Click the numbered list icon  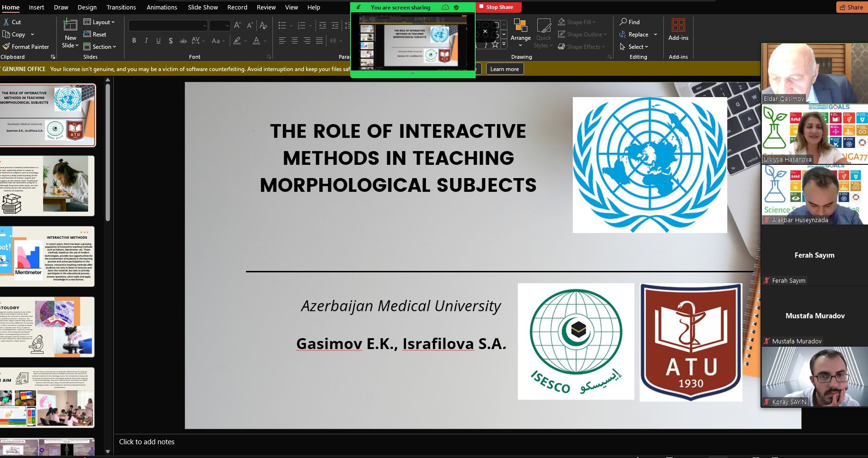tap(301, 26)
